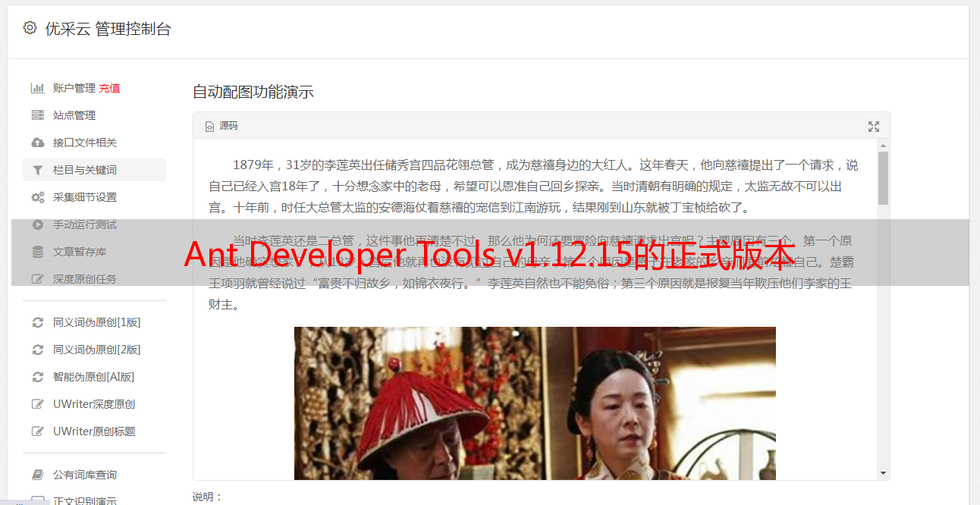
Task: Go to 深度原创任务
Action: click(x=85, y=279)
